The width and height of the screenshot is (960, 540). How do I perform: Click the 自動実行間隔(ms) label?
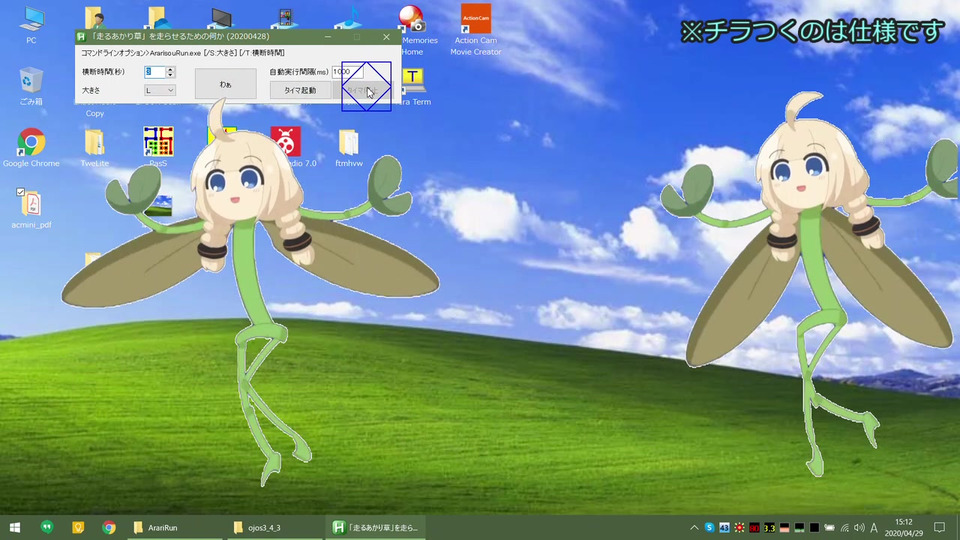pyautogui.click(x=299, y=72)
